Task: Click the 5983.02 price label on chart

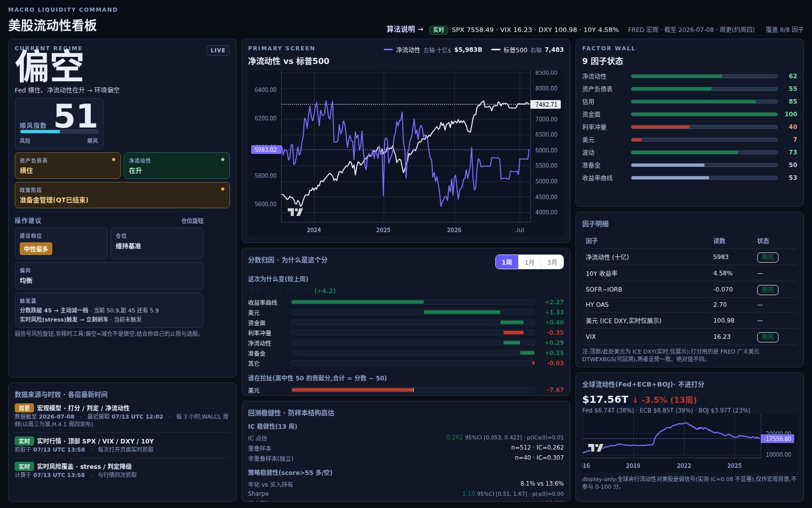Action: click(x=266, y=150)
